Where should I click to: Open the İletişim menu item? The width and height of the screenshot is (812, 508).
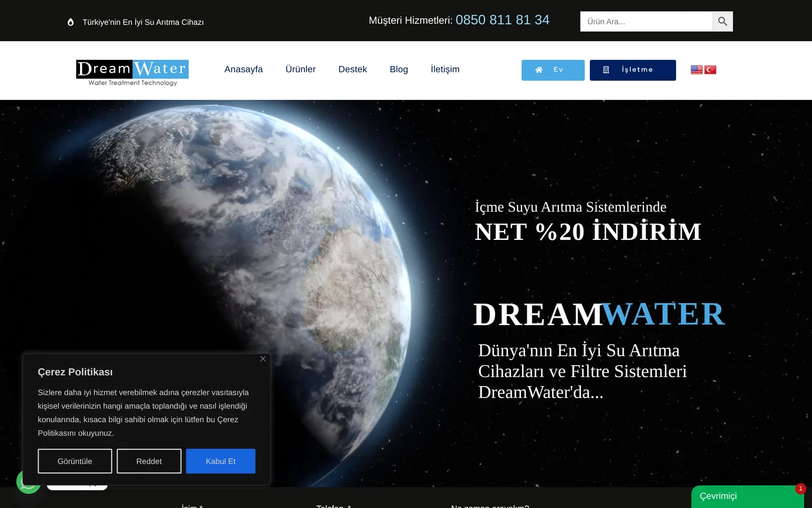pos(445,69)
